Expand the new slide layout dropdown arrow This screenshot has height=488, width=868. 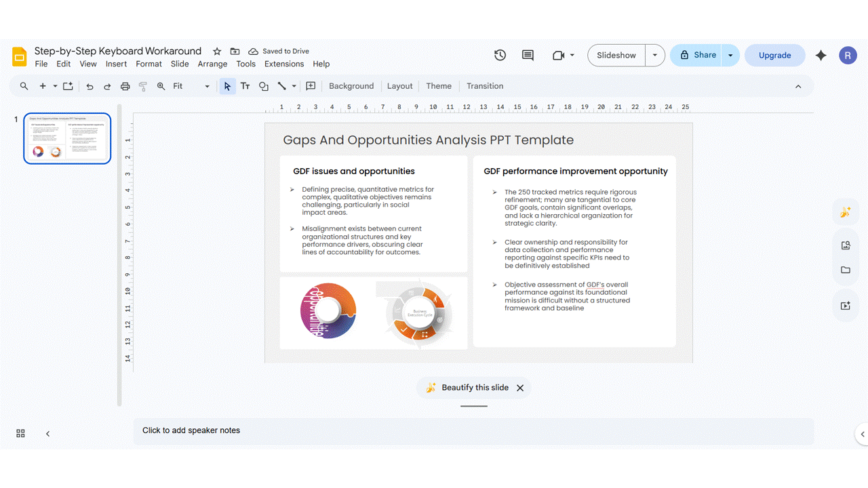[x=55, y=86]
